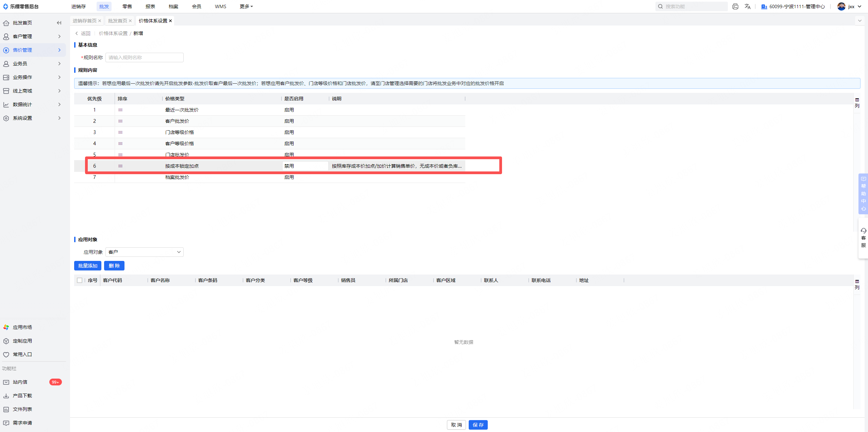868x432 pixels.
Task: Focus the 规则名称 input field
Action: 144,57
